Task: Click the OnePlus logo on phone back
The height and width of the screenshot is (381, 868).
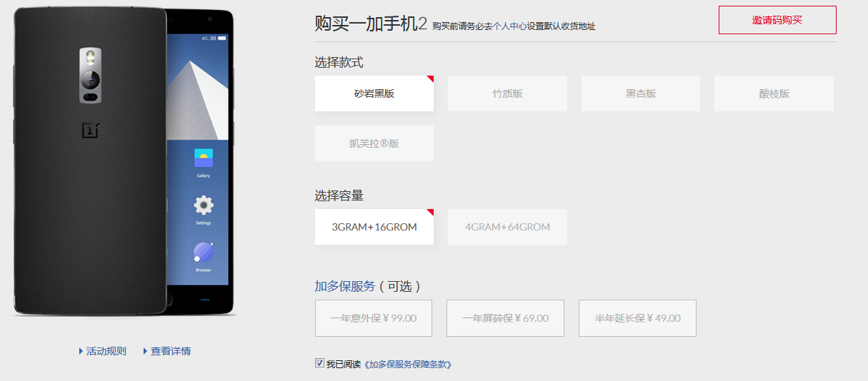Action: coord(91,130)
